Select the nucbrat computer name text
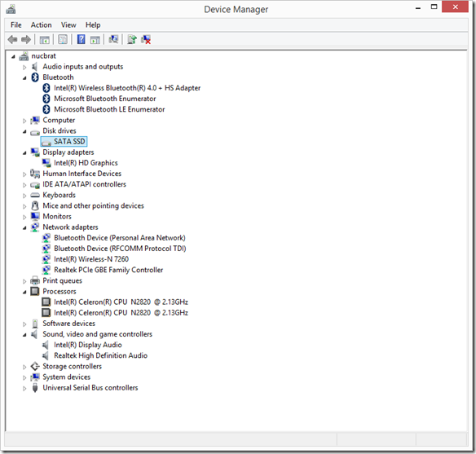This screenshot has height=454, width=476. [44, 56]
